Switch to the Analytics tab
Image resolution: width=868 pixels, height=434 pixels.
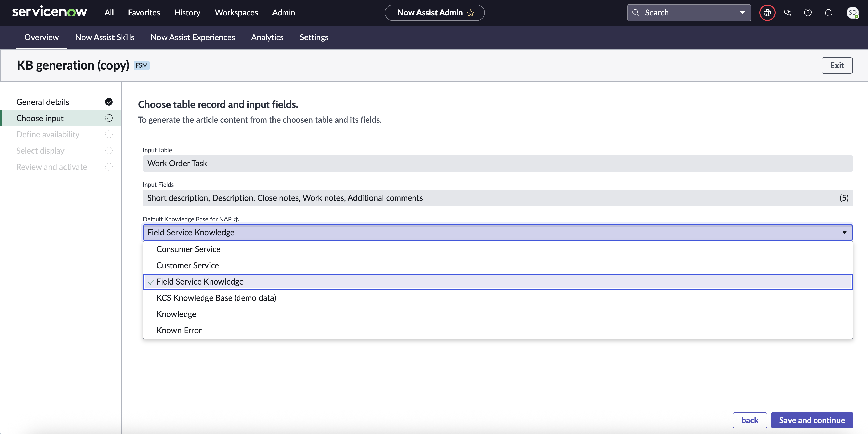267,37
